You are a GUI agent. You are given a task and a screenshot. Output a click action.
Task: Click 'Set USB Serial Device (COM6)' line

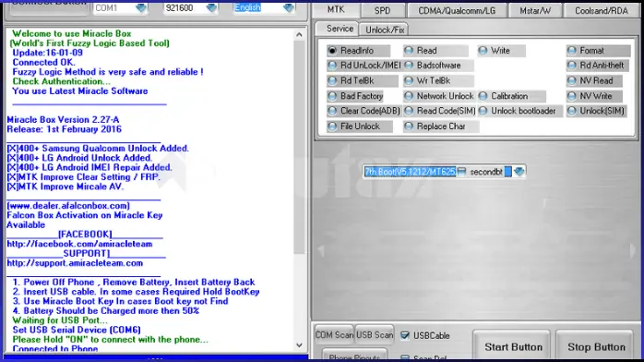coord(77,330)
